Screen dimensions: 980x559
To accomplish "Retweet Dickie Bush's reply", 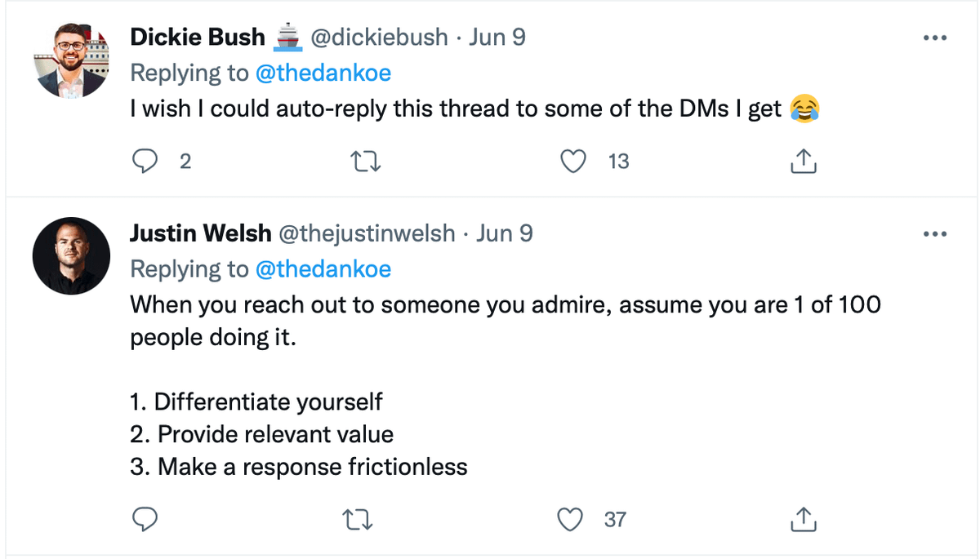I will (365, 162).
